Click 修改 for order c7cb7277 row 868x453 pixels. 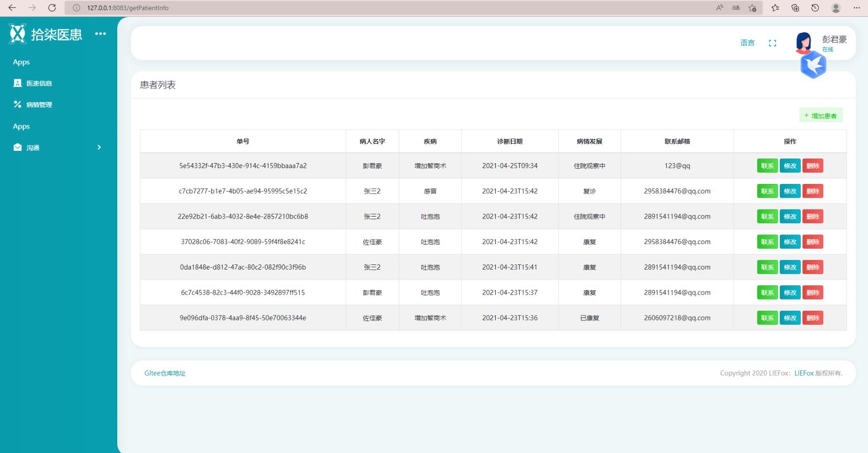click(790, 191)
